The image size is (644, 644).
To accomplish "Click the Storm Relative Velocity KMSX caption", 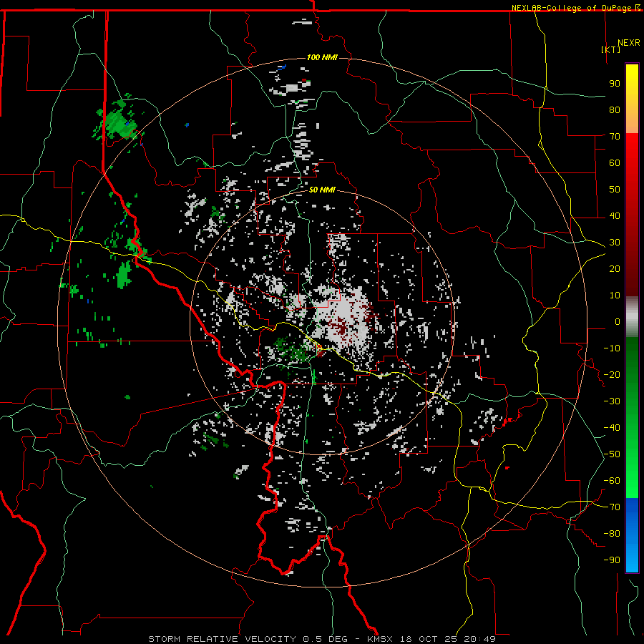I will coord(322,639).
